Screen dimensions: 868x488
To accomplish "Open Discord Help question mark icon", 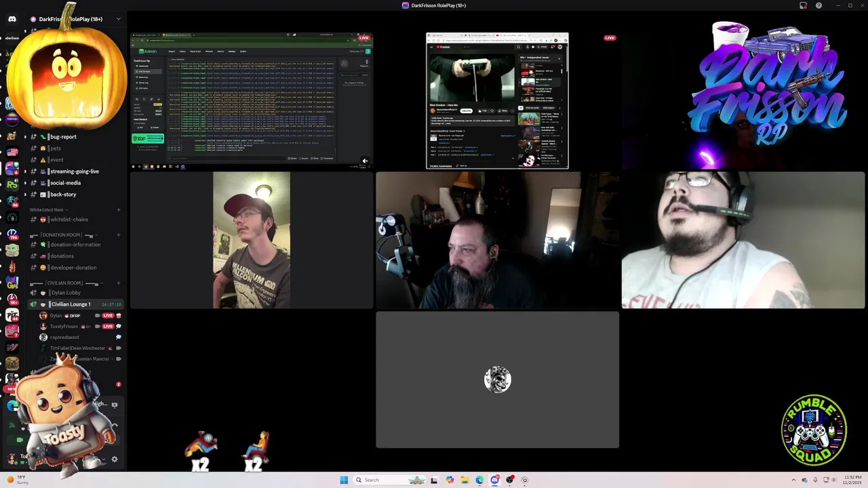I will coord(818,5).
